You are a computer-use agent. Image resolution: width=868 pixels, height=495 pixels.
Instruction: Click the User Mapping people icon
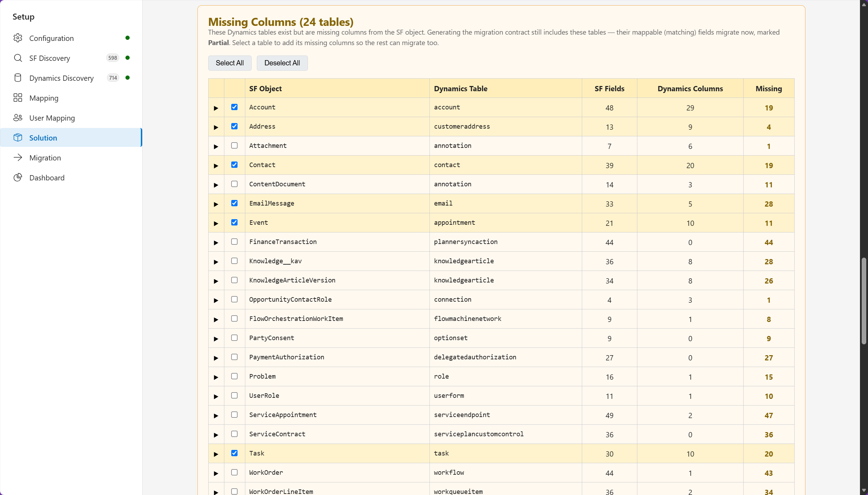(18, 117)
